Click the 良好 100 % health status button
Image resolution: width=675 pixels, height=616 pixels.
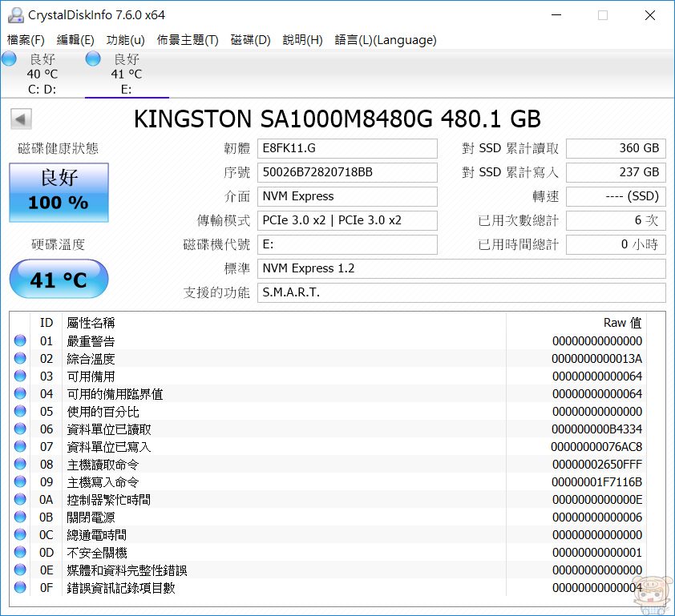(x=59, y=193)
